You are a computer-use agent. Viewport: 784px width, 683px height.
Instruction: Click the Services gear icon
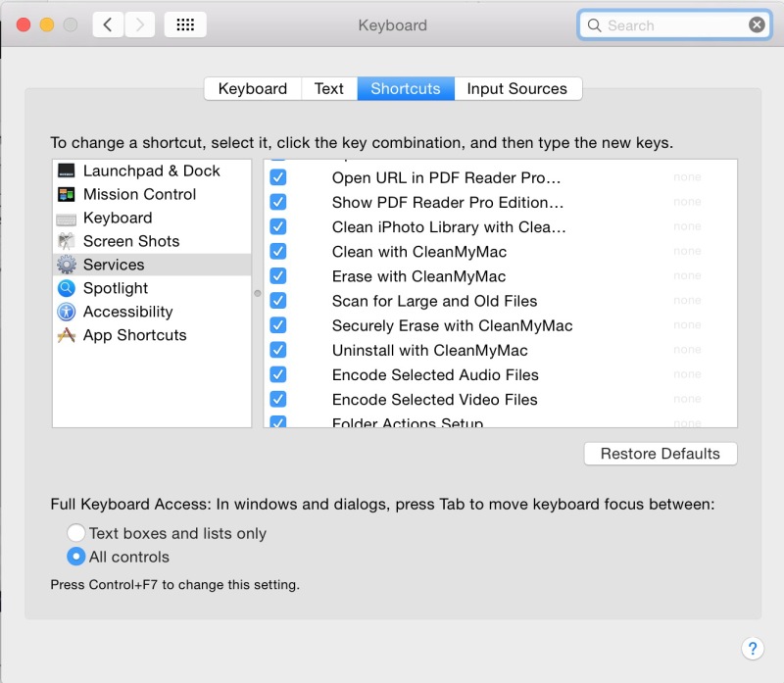[x=66, y=265]
